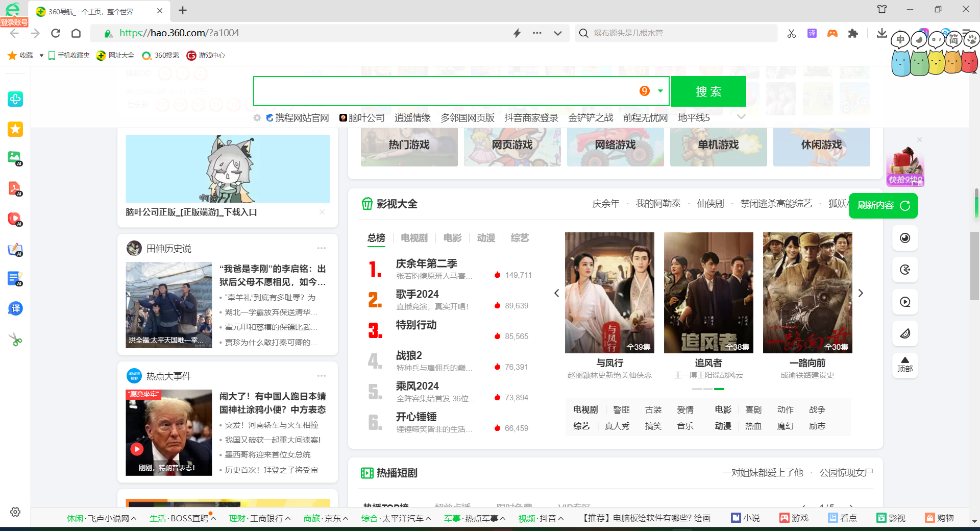The width and height of the screenshot is (980, 531).
Task: Open the extensions puzzle icon
Action: coord(853,33)
